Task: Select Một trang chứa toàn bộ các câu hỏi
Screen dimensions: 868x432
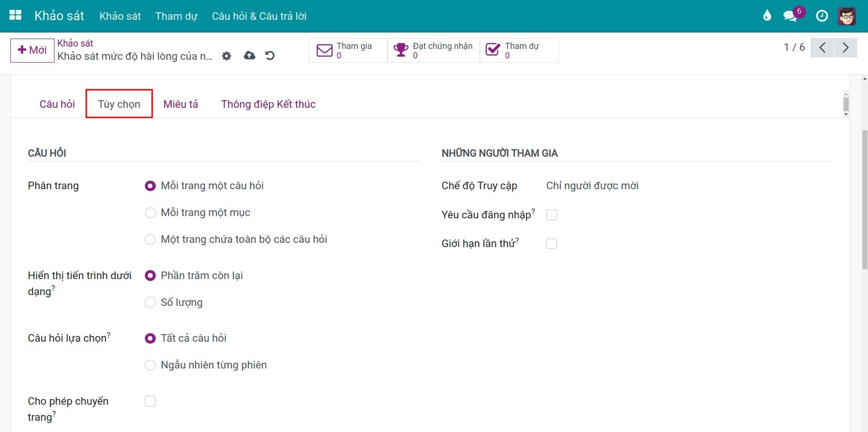Action: click(150, 240)
